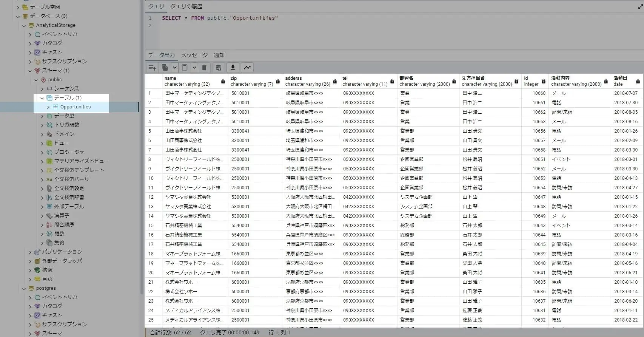
Task: Click the lock icon in tel column
Action: point(392,81)
